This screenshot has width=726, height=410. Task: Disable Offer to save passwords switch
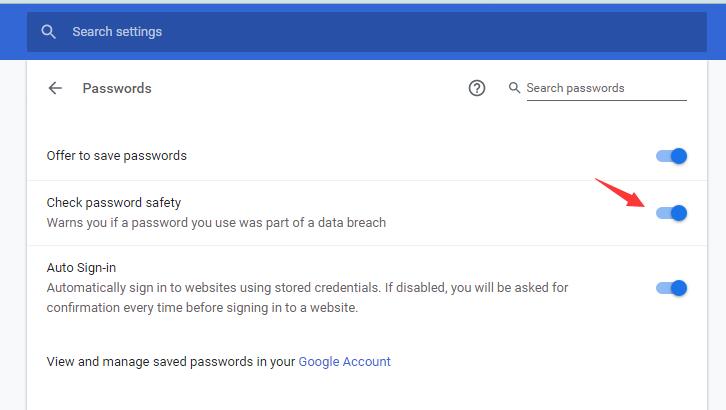[x=671, y=156]
